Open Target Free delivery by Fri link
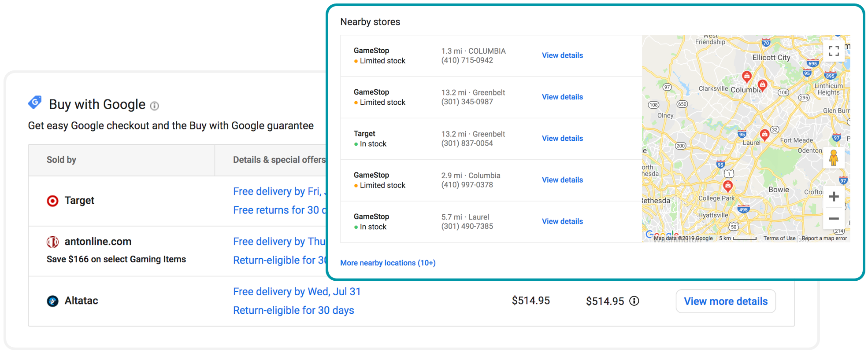 pos(279,191)
